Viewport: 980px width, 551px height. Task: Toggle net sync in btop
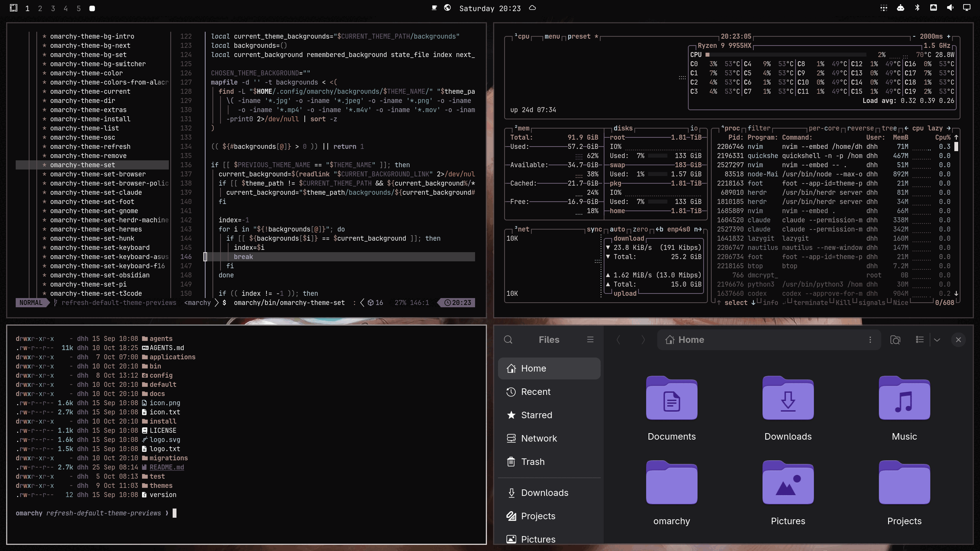coord(594,229)
